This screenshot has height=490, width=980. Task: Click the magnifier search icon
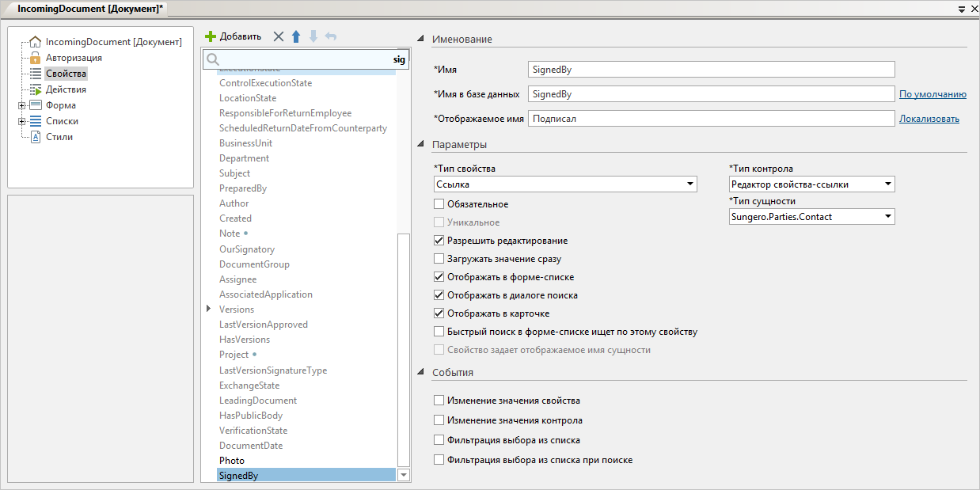point(211,59)
